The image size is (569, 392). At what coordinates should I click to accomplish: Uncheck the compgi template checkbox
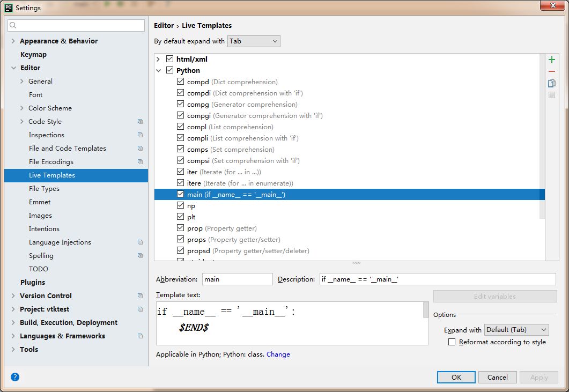[180, 115]
